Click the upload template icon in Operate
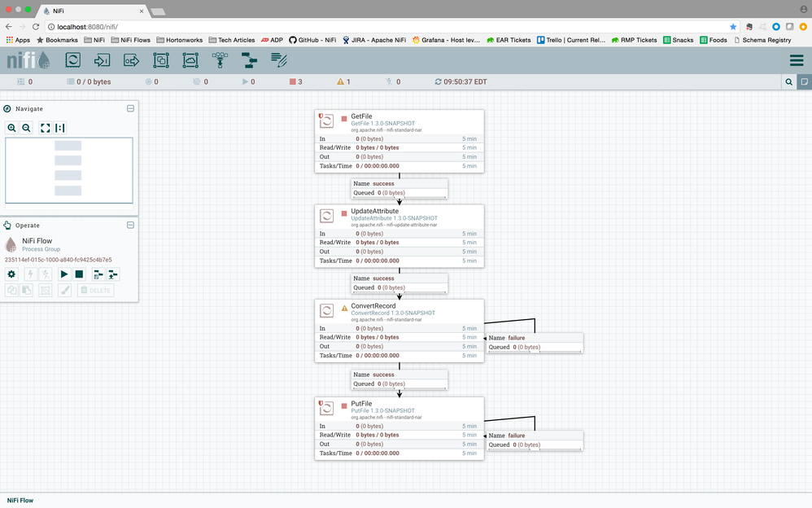 click(x=113, y=274)
